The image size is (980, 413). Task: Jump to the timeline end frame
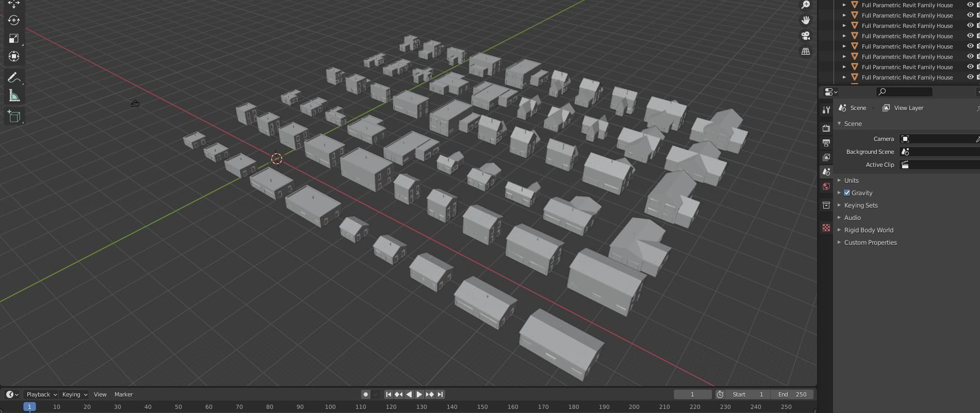(440, 394)
